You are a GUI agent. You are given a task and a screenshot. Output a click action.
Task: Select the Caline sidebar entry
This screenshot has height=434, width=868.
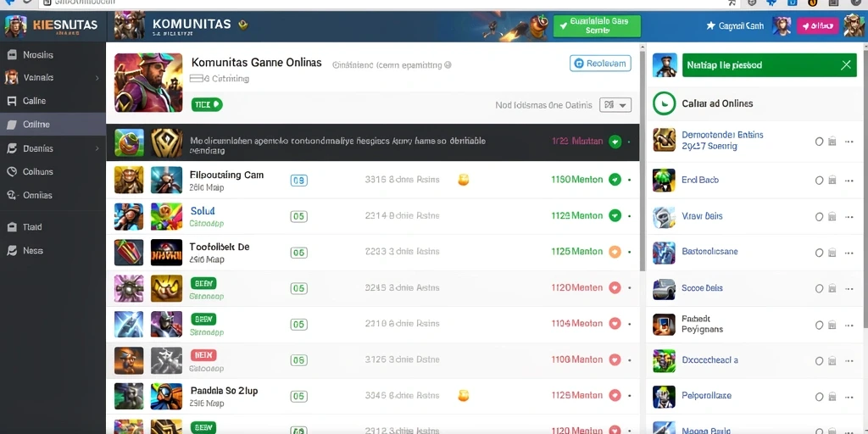pyautogui.click(x=53, y=101)
